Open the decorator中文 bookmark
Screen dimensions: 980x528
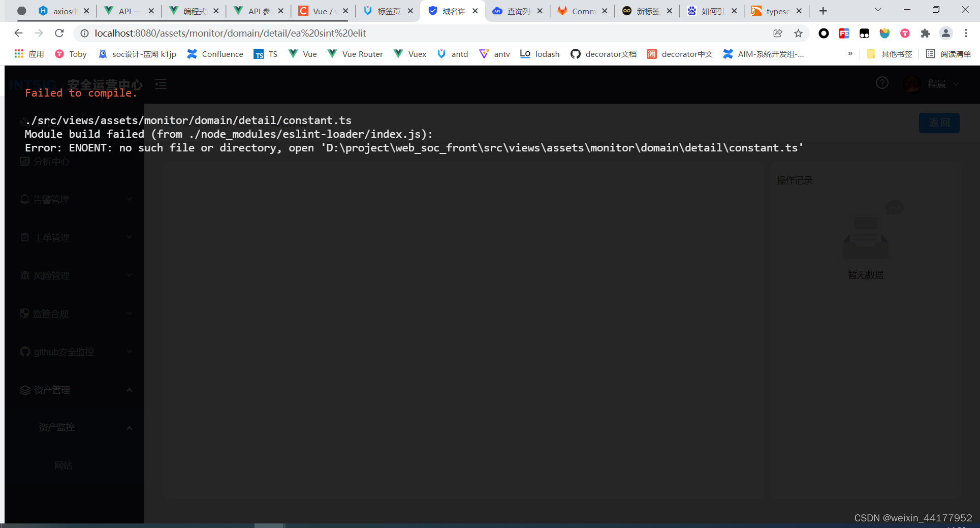(680, 54)
